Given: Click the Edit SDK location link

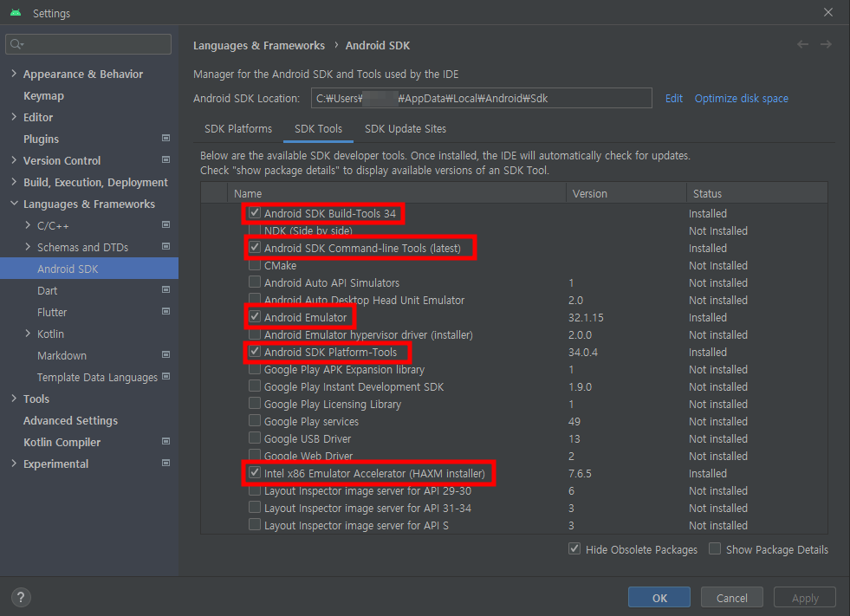Looking at the screenshot, I should 674,99.
